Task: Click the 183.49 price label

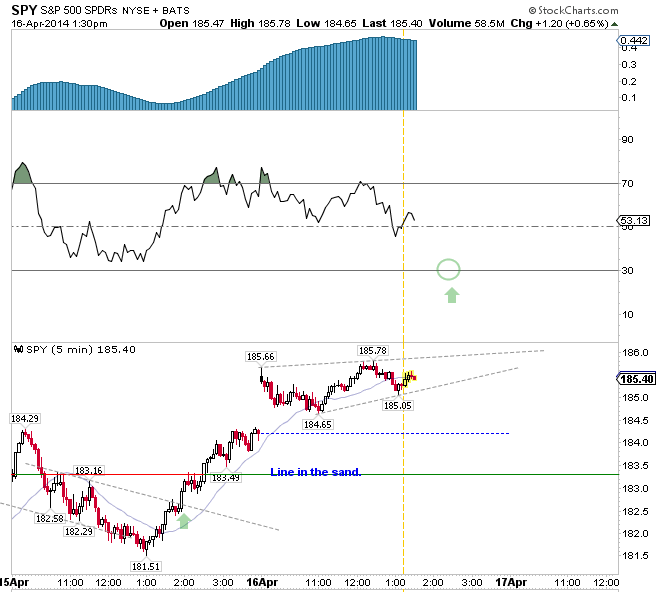Action: click(x=225, y=477)
